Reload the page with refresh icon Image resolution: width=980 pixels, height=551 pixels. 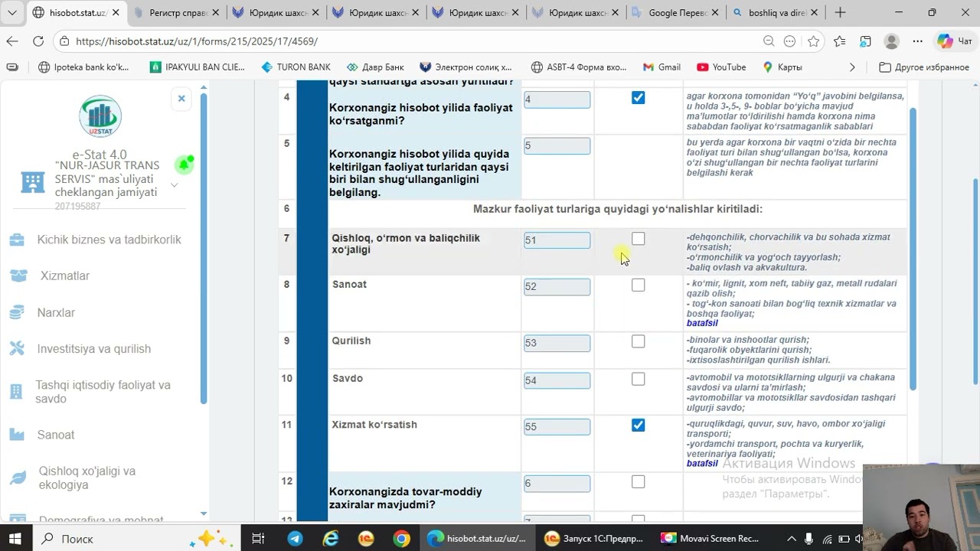pos(38,41)
